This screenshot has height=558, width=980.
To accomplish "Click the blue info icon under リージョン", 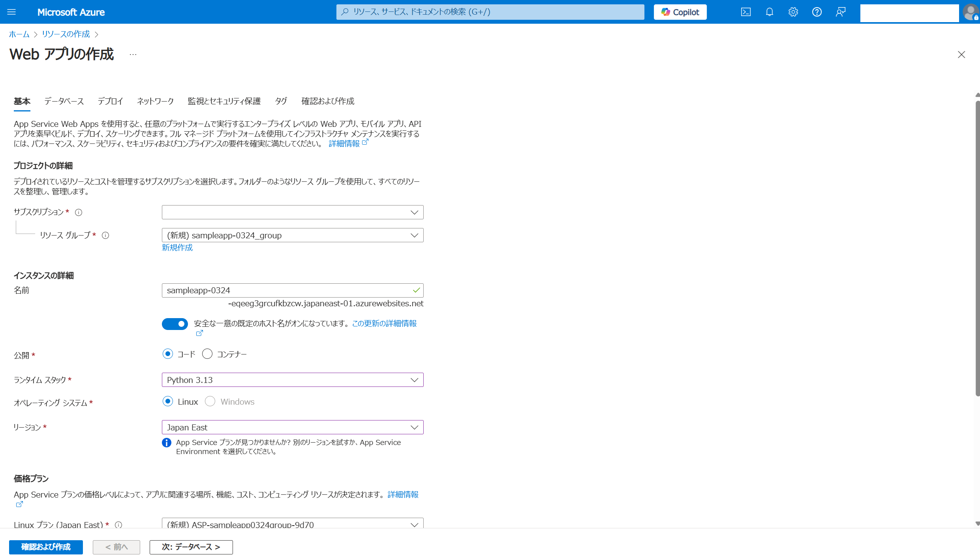I will click(167, 443).
